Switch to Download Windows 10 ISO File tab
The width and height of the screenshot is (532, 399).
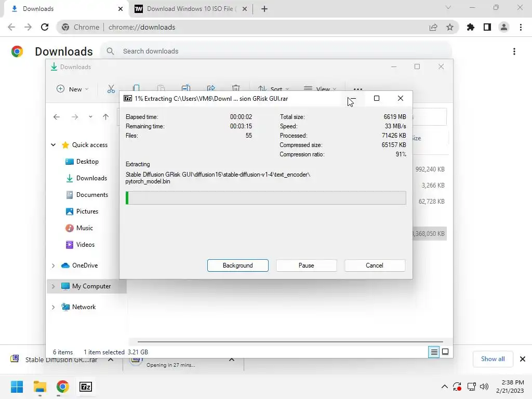192,9
